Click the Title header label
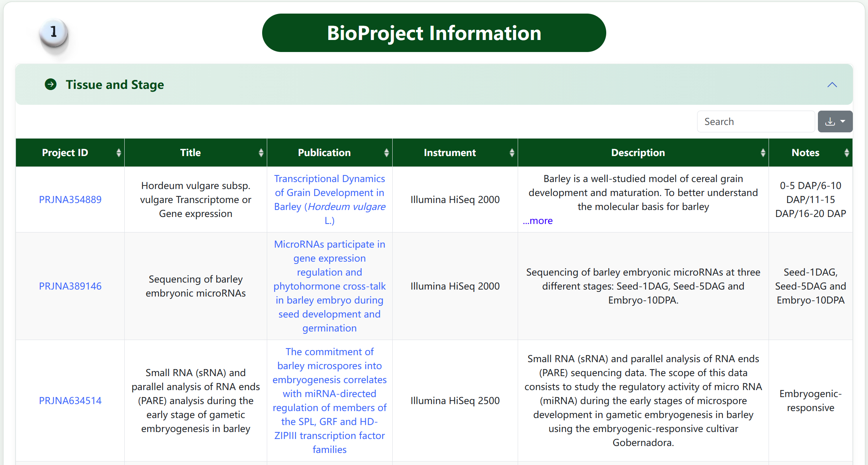 [190, 153]
